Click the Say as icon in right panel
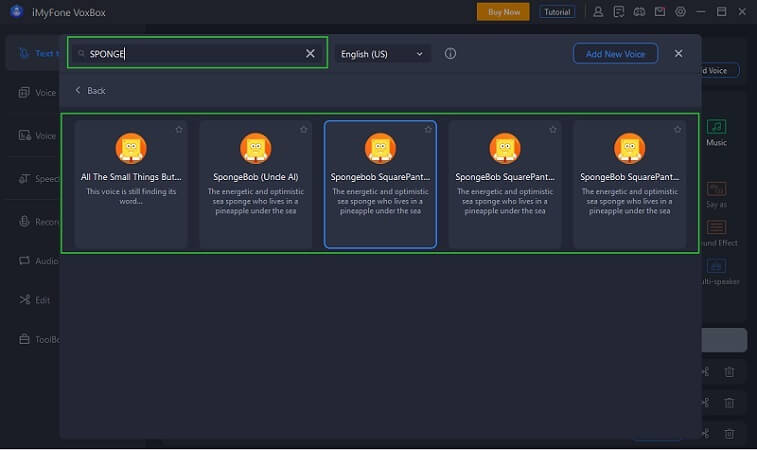 click(x=716, y=189)
